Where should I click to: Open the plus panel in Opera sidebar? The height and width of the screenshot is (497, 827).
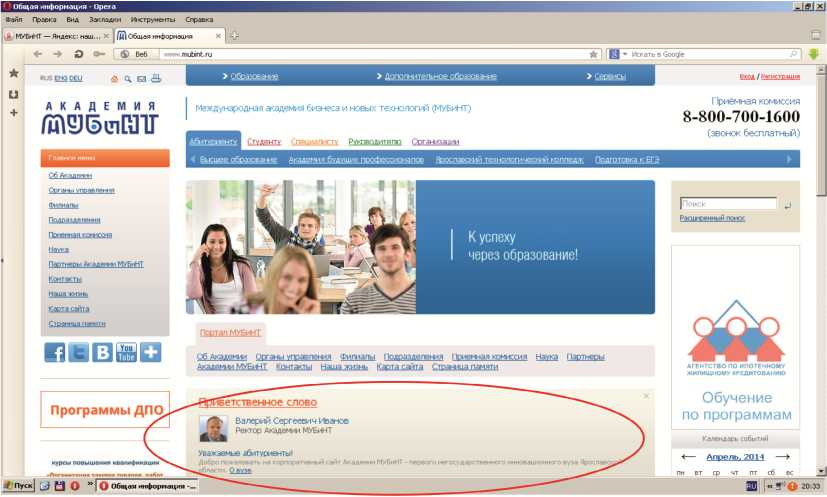14,112
